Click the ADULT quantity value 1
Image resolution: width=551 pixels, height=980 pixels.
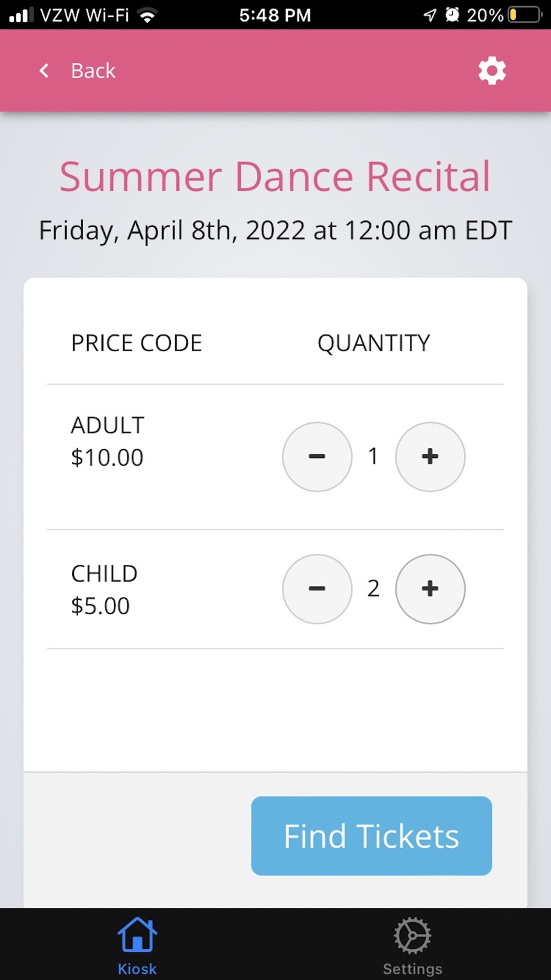point(373,456)
